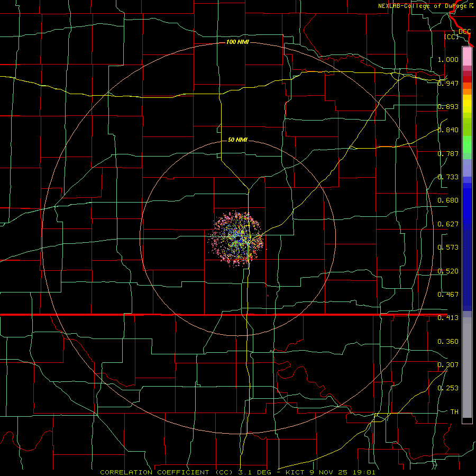This screenshot has width=476, height=476.
Task: Click the 0.787 scale value
Action: [448, 153]
